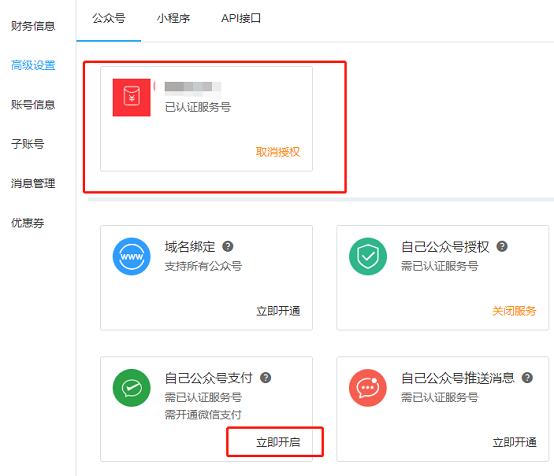
Task: Open help tooltip next to 自己公众号授权
Action: [x=502, y=246]
